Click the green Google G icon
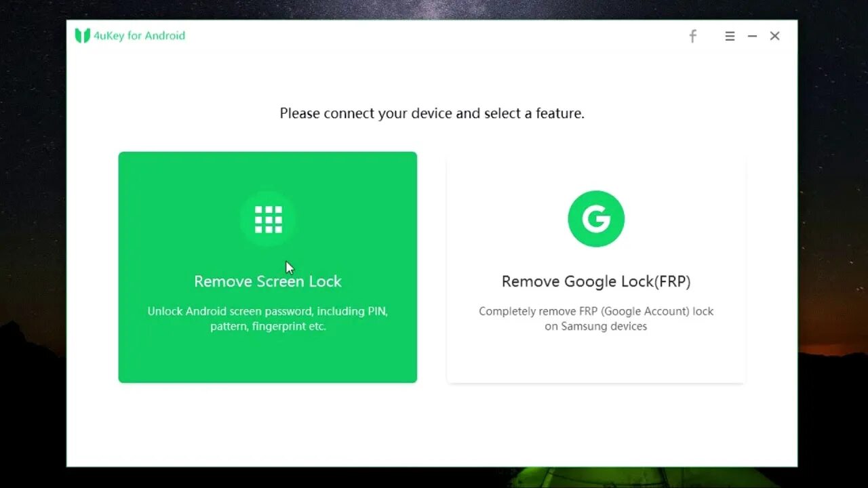 596,219
